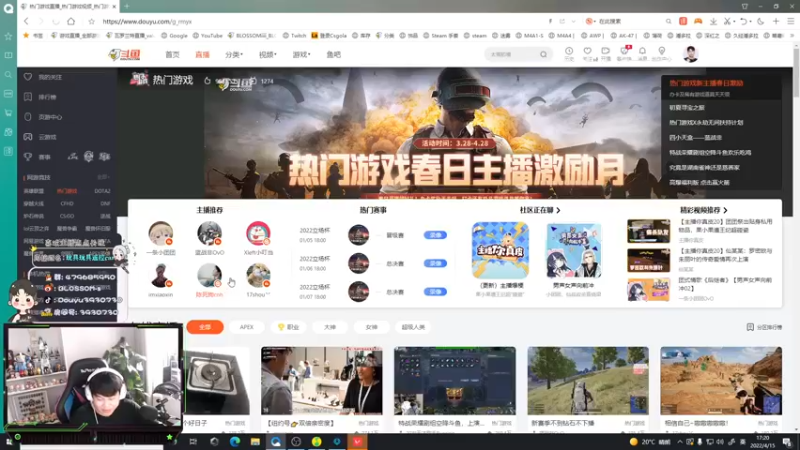Click blue button on 01/06 18:00 match row
This screenshot has width=800, height=450.
(435, 263)
